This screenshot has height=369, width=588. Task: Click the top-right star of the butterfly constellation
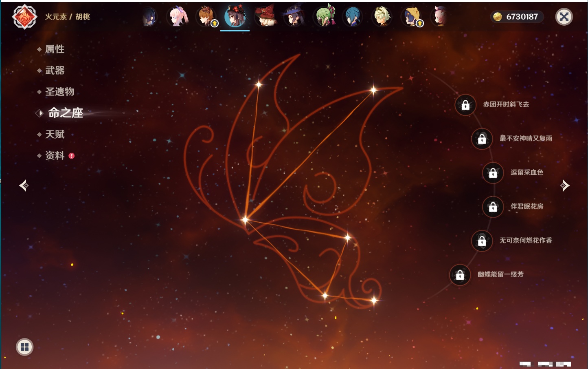pyautogui.click(x=373, y=90)
